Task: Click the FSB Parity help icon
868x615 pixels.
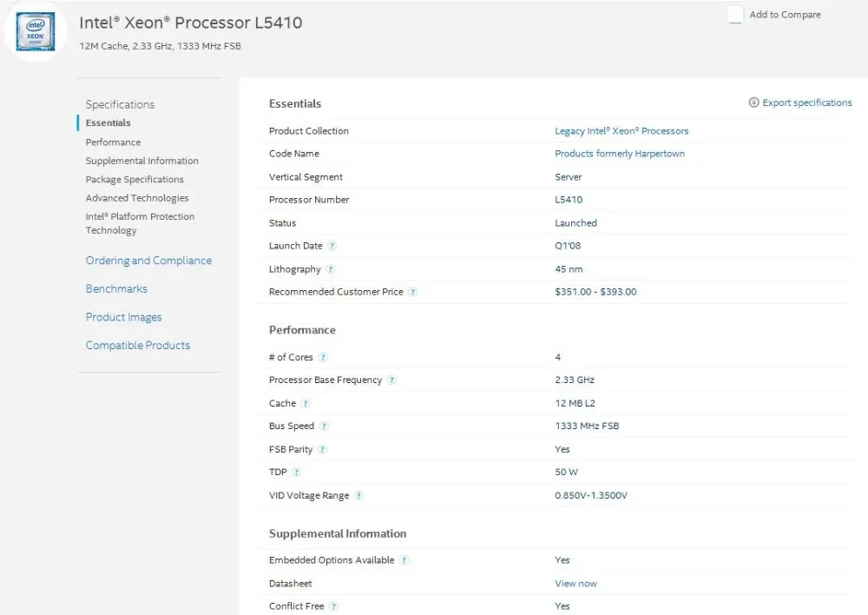Action: pos(323,449)
